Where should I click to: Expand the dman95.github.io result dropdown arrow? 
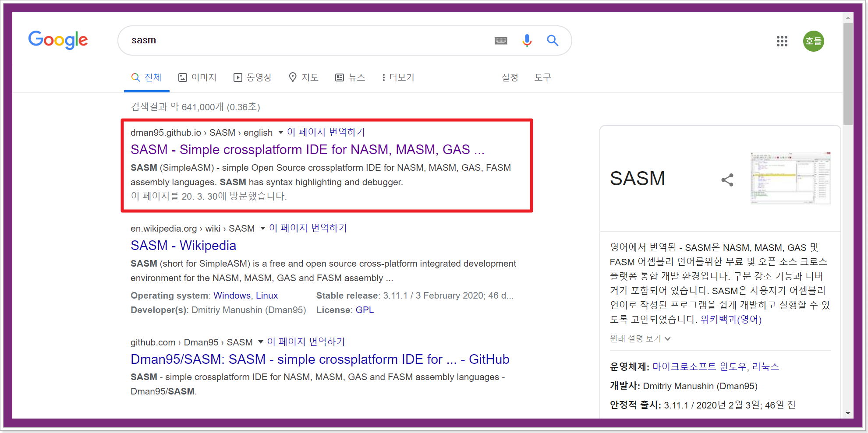pos(281,133)
